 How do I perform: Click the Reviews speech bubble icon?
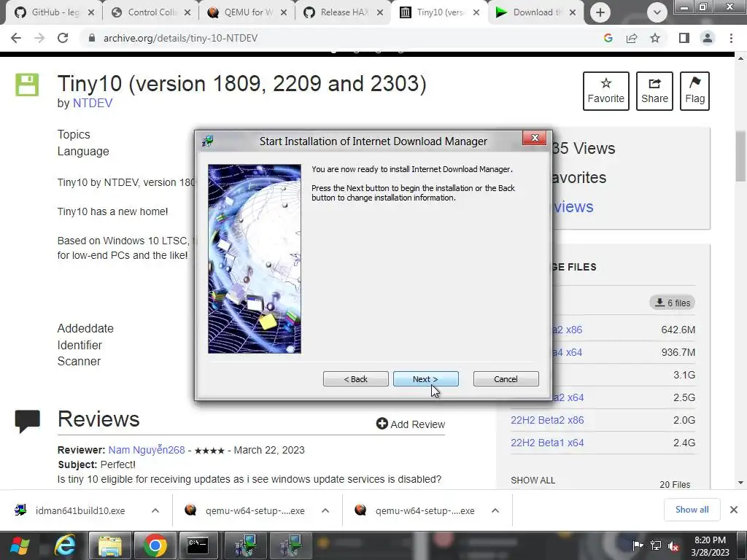27,421
